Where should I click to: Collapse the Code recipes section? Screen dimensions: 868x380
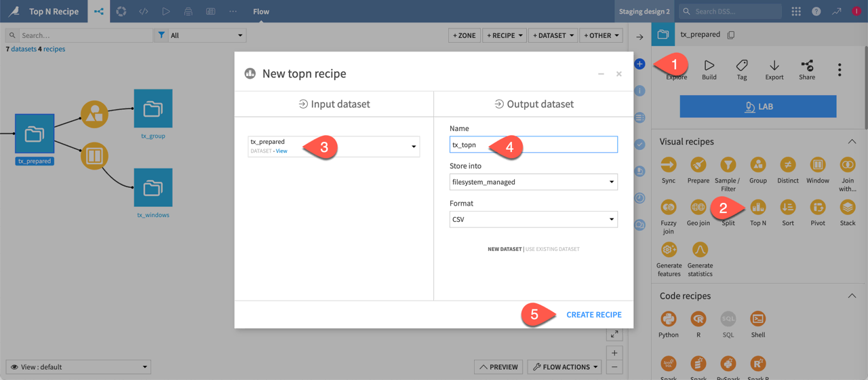(x=852, y=296)
